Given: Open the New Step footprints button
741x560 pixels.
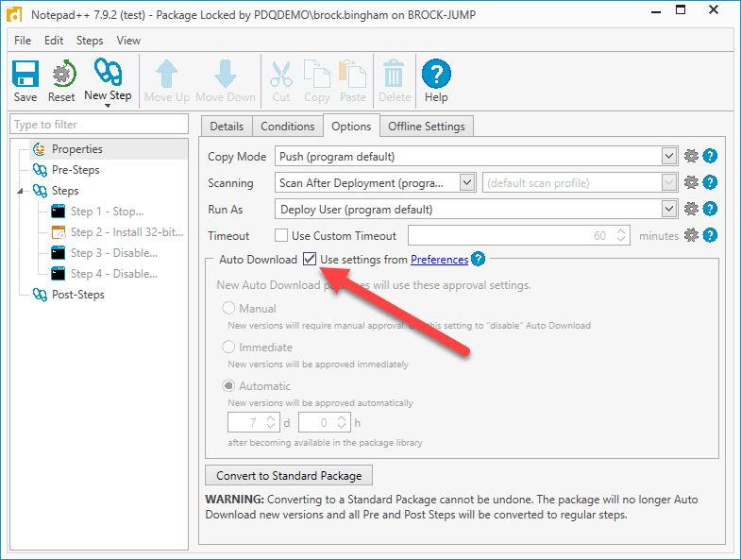Looking at the screenshot, I should pos(108,72).
